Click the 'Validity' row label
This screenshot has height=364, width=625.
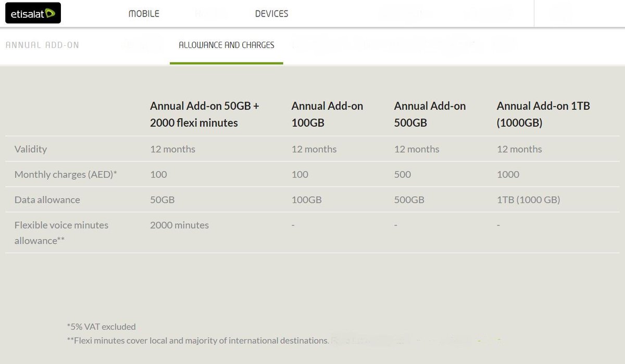31,149
